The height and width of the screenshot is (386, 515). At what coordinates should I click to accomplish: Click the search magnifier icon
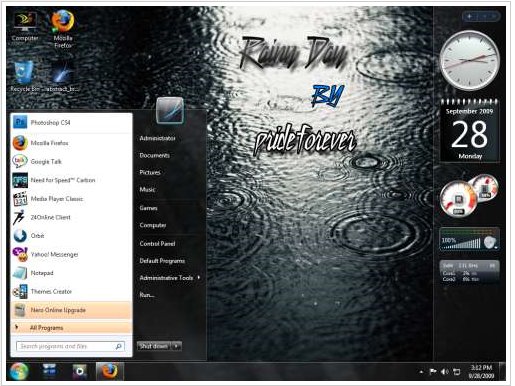(118, 346)
